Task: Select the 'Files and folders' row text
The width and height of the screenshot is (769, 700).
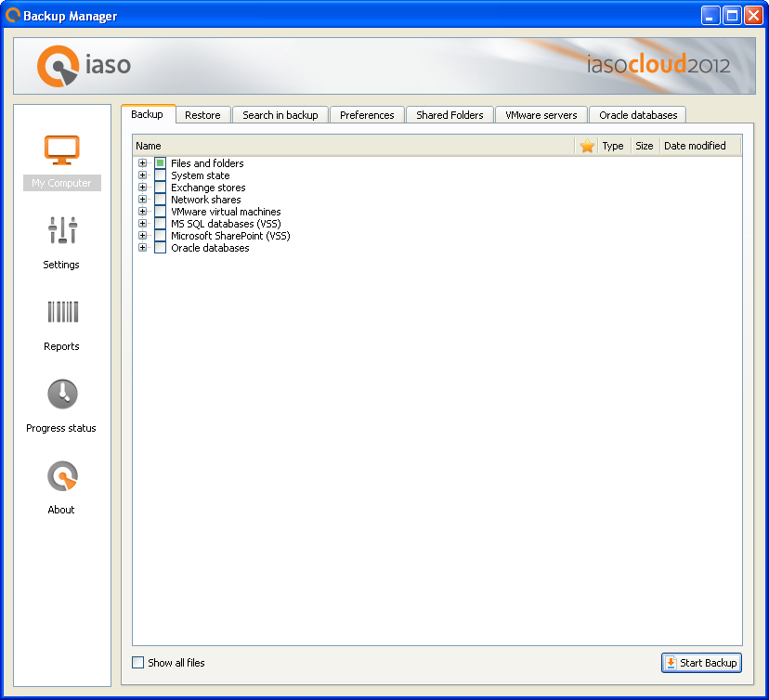Action: (207, 163)
